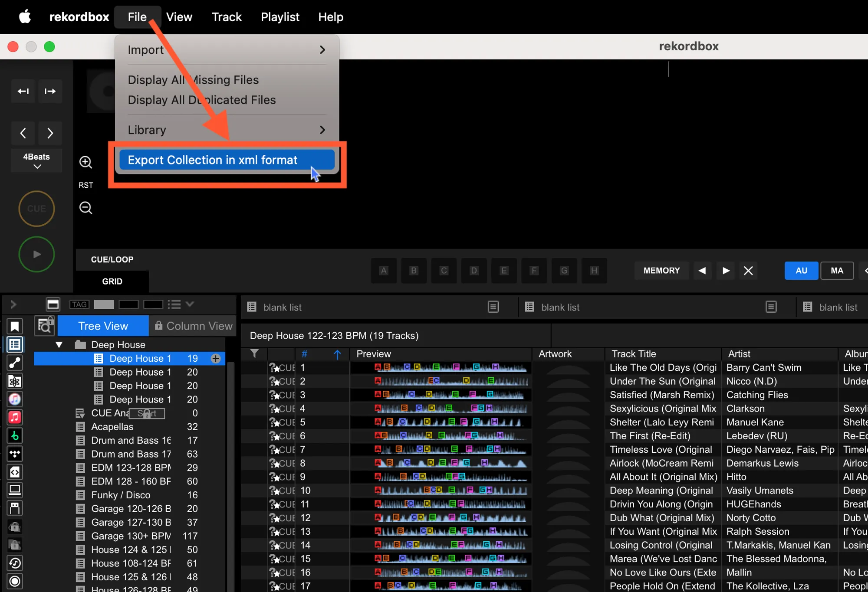Toggle the TAG filter button

[x=79, y=304]
